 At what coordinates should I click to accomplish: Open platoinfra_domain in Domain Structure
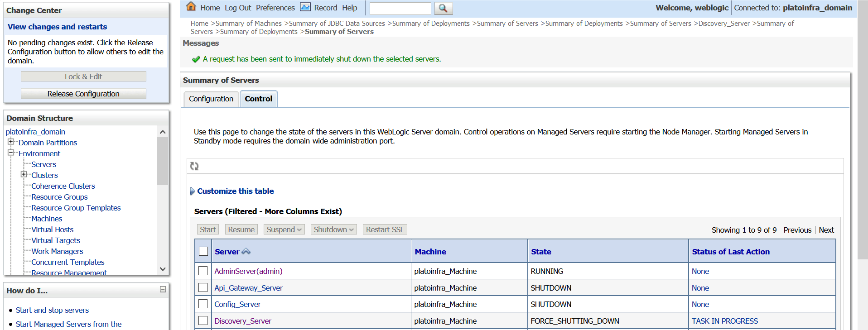click(x=35, y=132)
